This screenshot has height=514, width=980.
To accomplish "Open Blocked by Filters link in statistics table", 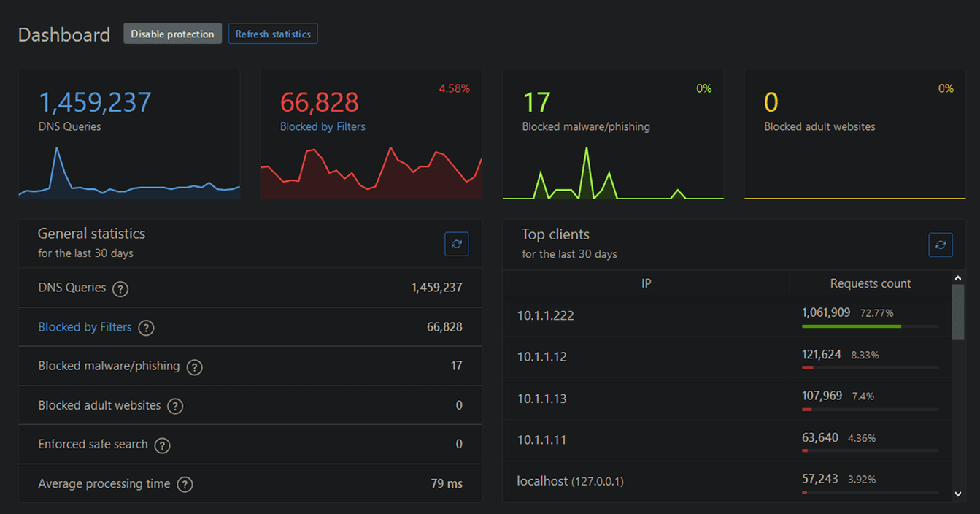I will click(x=85, y=327).
